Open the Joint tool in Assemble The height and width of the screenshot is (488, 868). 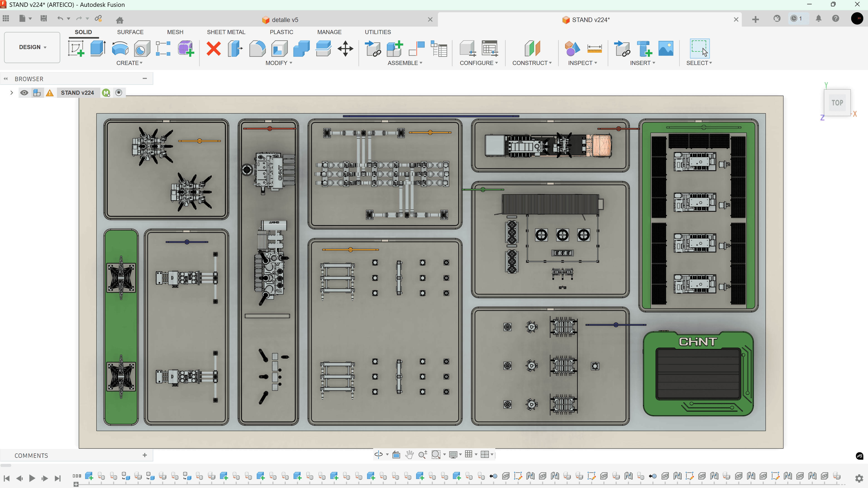[417, 49]
